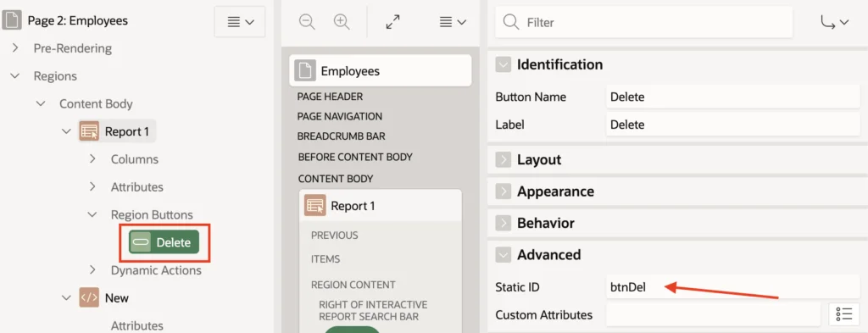Screen dimensions: 868x333
Task: Click ITEMS slot in Report 1
Action: click(x=325, y=259)
